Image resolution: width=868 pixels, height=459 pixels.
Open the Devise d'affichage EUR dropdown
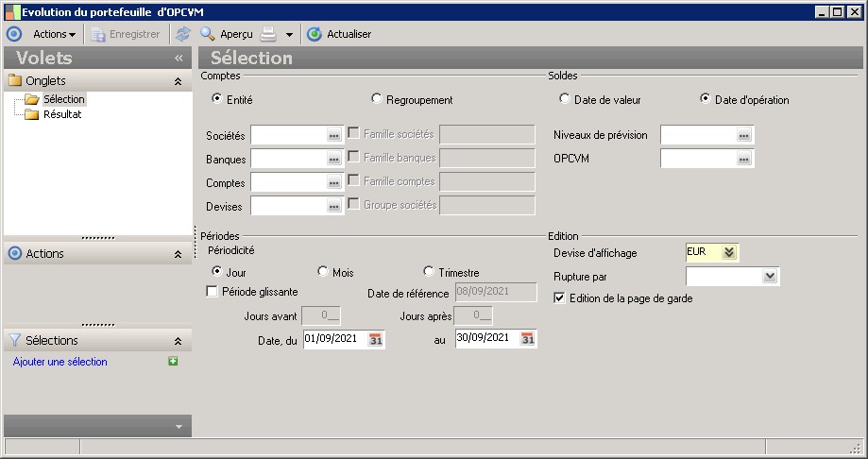click(729, 252)
